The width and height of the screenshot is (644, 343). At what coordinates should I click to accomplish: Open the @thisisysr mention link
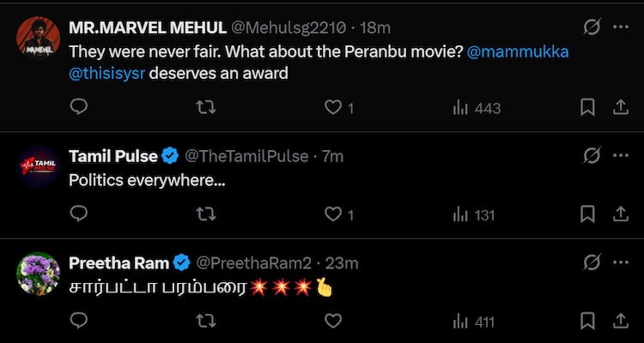[x=108, y=74]
